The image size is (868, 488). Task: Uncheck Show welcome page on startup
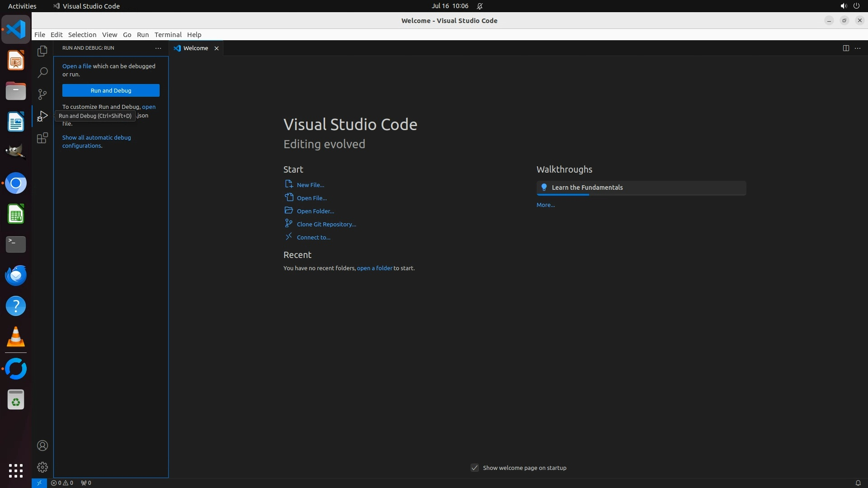point(475,468)
